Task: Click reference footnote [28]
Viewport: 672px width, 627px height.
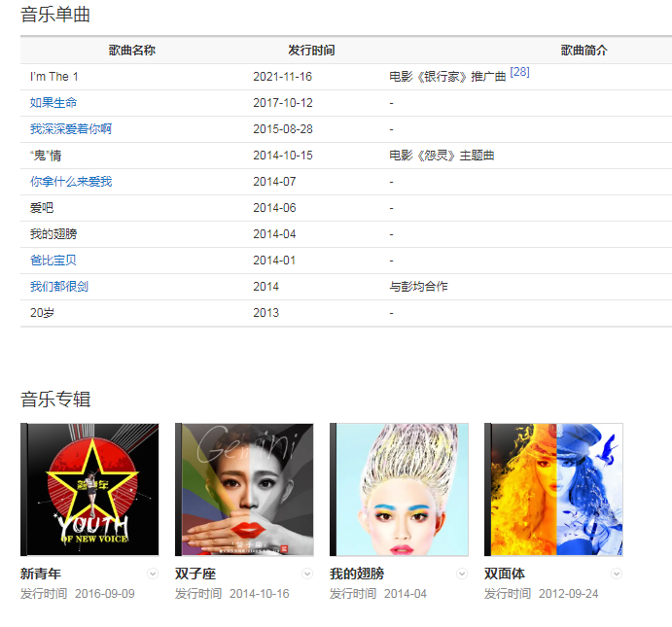Action: [x=519, y=72]
